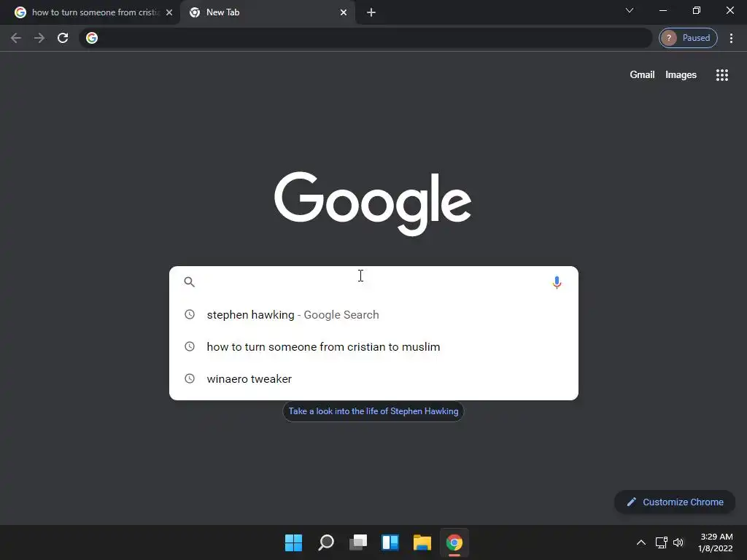The width and height of the screenshot is (747, 560).
Task: Open Chrome three-dot menu
Action: click(731, 38)
